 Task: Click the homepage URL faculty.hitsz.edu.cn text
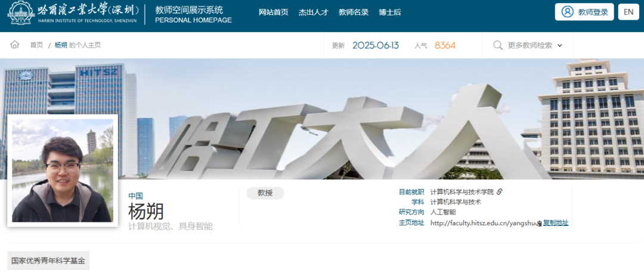(484, 223)
